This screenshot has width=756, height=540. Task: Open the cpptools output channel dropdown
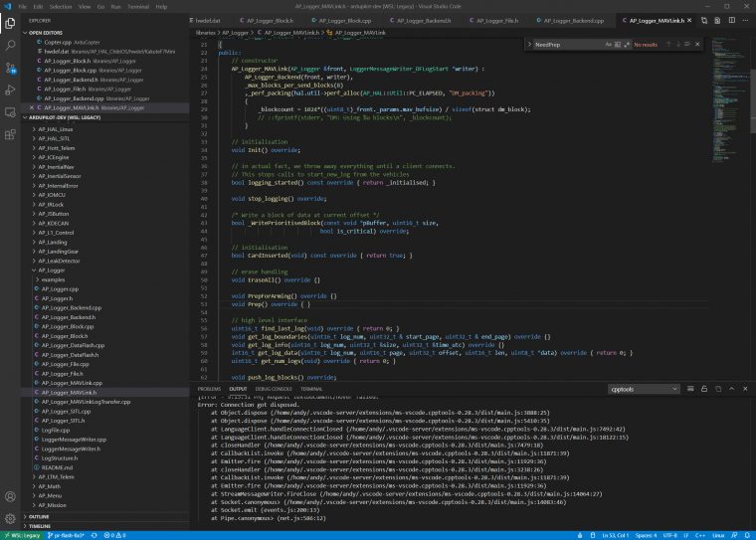click(x=644, y=389)
